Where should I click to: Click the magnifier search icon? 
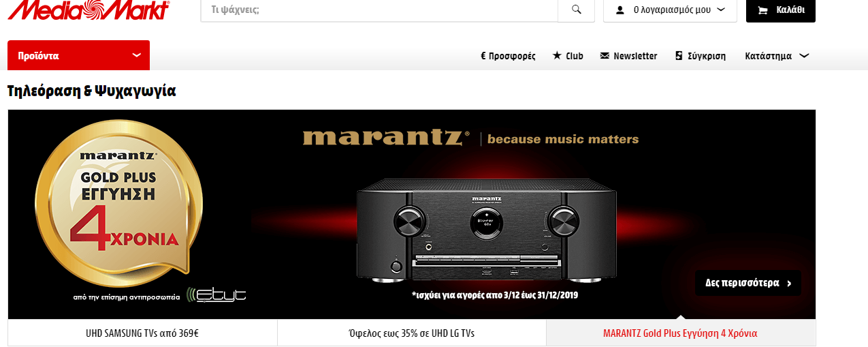point(577,10)
